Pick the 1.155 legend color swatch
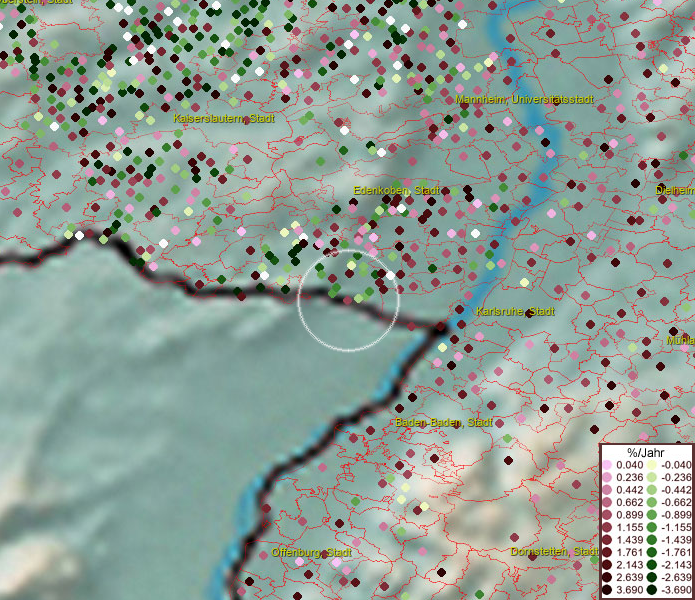 tap(607, 527)
